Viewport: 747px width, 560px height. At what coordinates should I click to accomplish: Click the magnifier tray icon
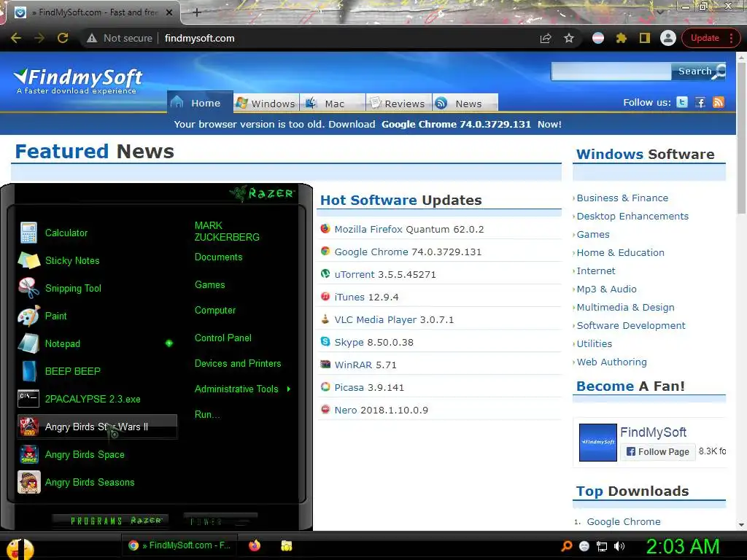566,546
